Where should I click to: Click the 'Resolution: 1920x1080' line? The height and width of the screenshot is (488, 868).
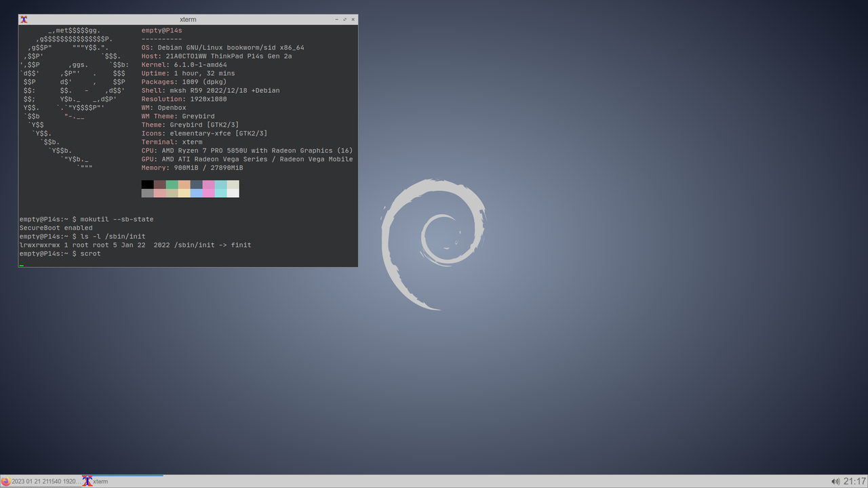coord(184,99)
